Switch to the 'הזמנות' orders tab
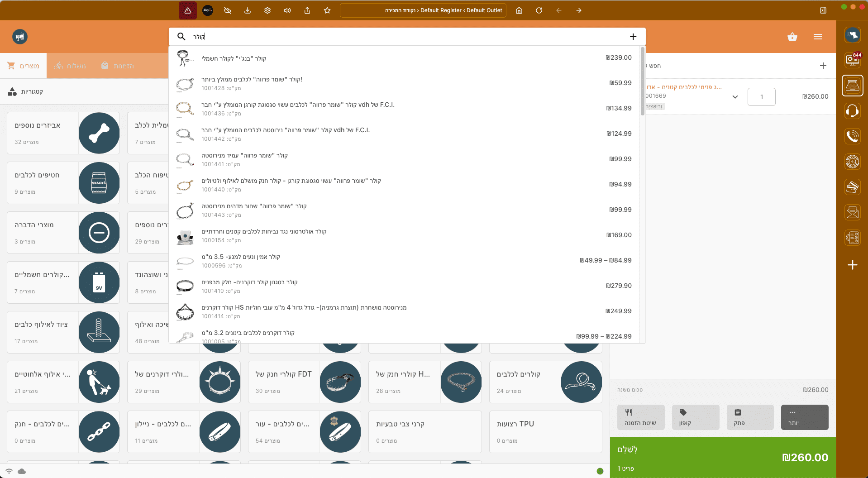Screen dimensions: 868x478 118,66
